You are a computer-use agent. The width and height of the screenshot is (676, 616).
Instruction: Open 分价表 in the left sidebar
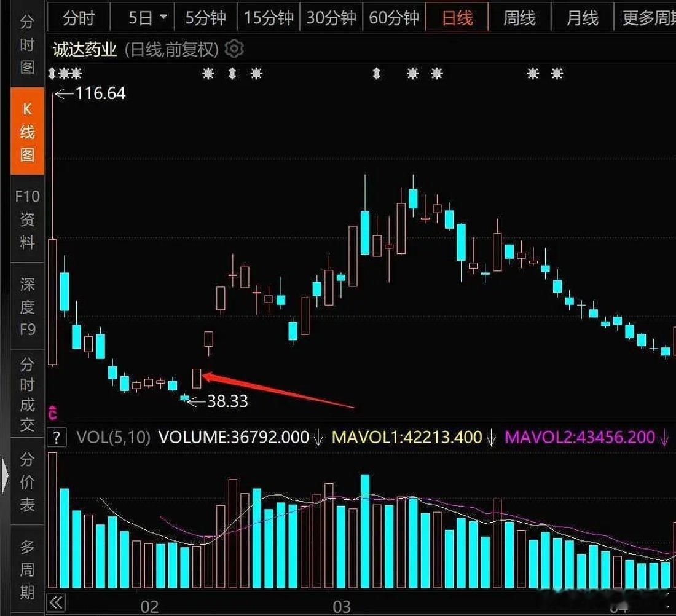pyautogui.click(x=27, y=481)
